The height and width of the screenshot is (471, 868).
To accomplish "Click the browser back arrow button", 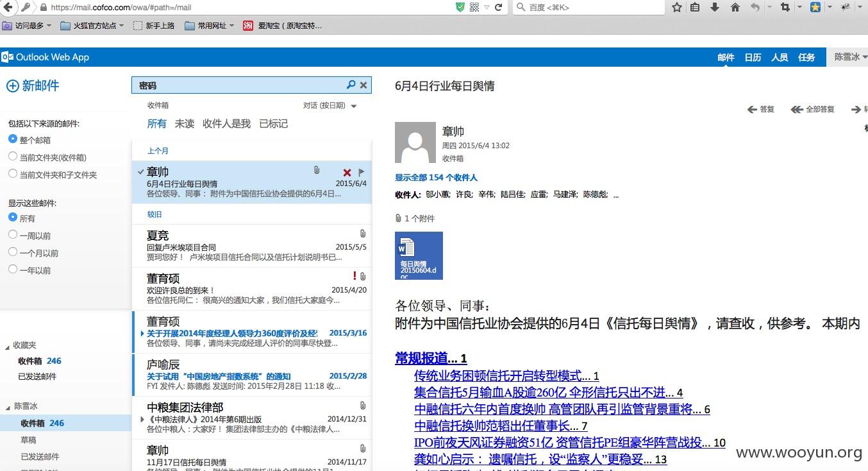I will coord(10,7).
